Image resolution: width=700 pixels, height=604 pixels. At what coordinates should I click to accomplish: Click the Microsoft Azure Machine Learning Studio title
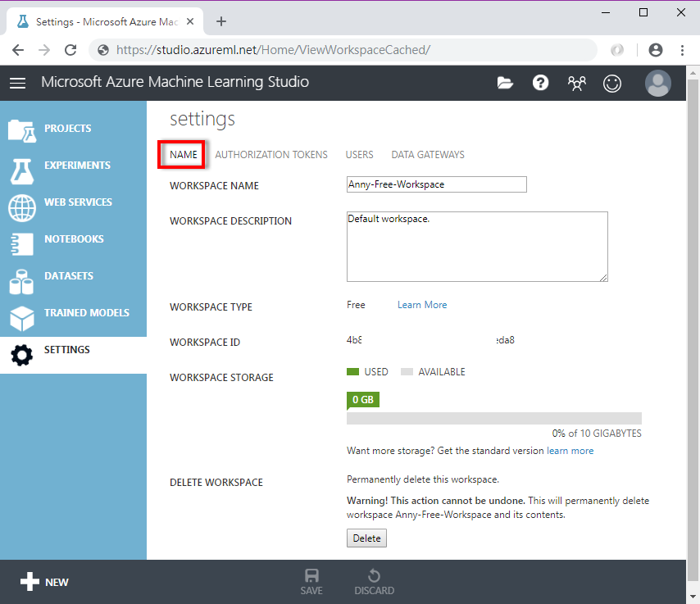point(175,82)
